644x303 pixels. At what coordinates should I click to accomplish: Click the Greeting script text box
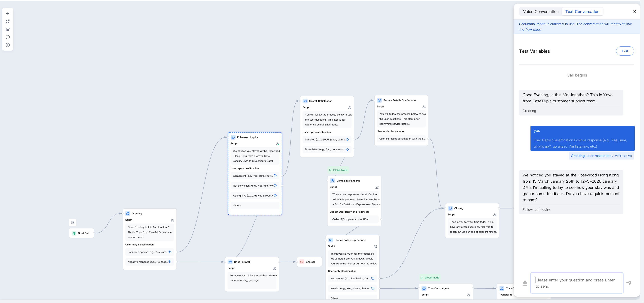pos(150,232)
